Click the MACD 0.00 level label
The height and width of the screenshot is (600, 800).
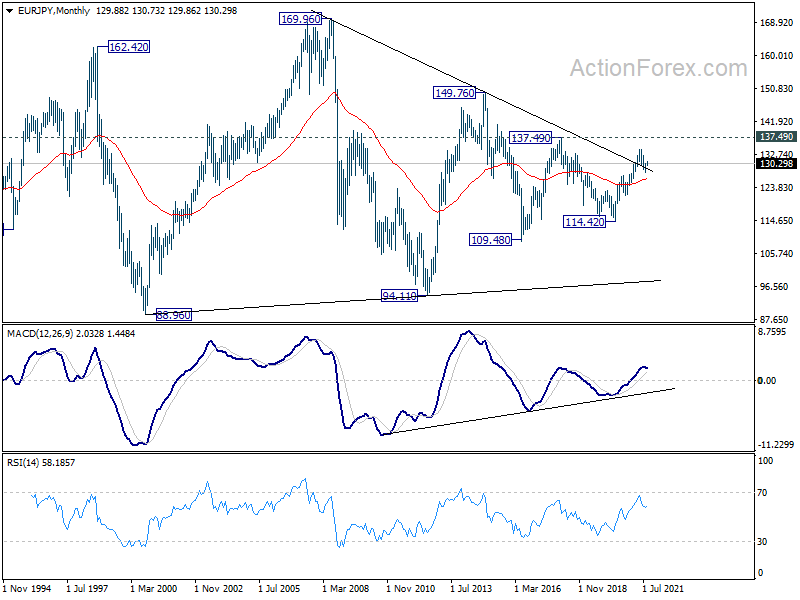[767, 381]
